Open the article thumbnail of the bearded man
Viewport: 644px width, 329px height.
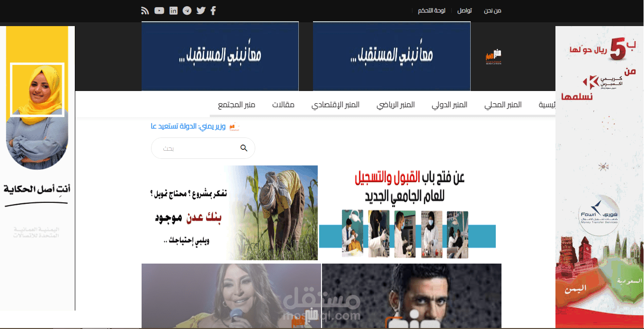coord(411,296)
